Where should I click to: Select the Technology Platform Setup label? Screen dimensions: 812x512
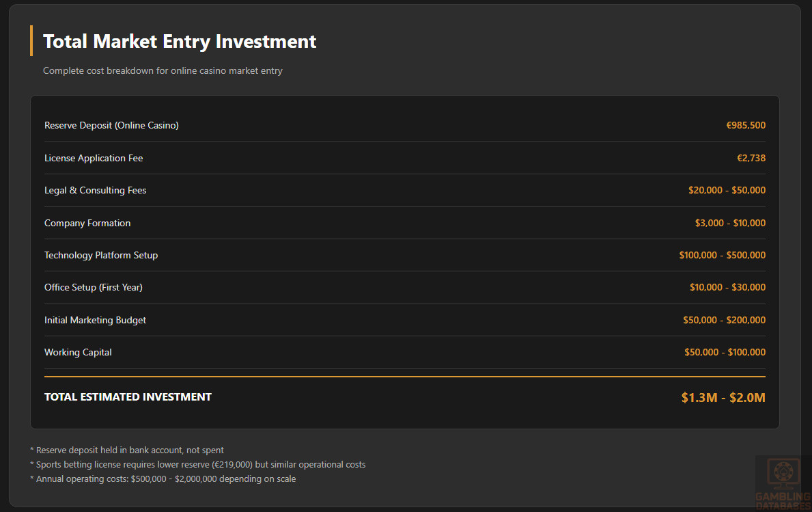[x=101, y=255]
